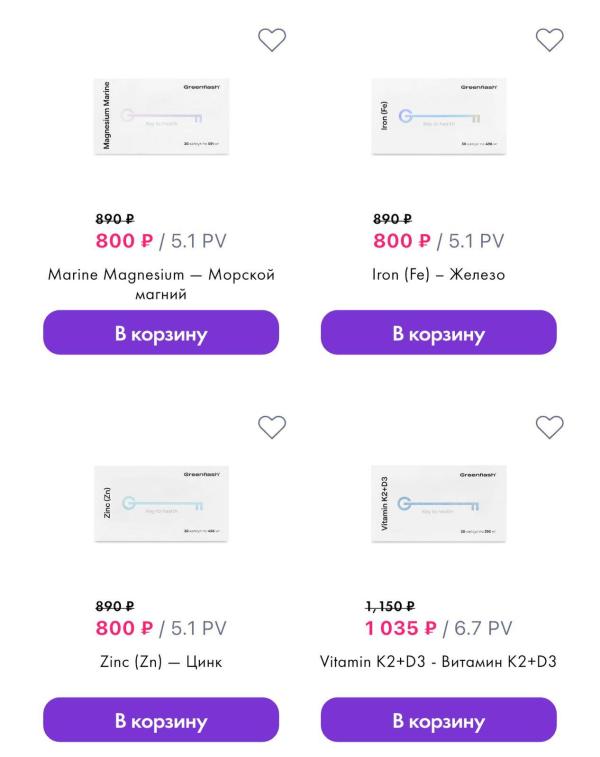Tap the heart icon above Iron (Fe)
Image resolution: width=600 pixels, height=757 pixels.
click(x=549, y=39)
